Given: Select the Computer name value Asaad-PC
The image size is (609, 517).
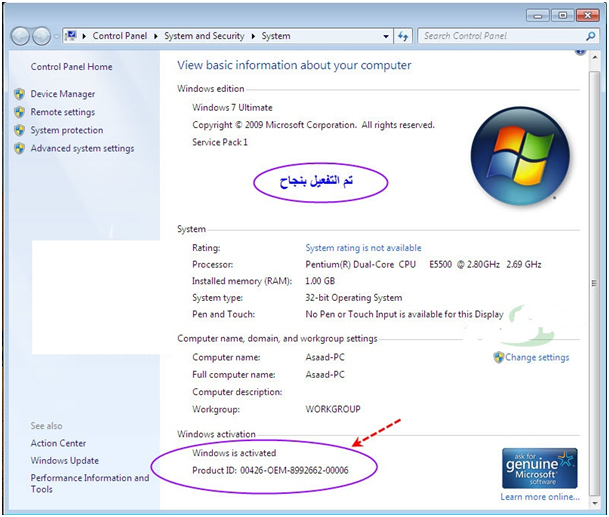Looking at the screenshot, I should tap(325, 357).
